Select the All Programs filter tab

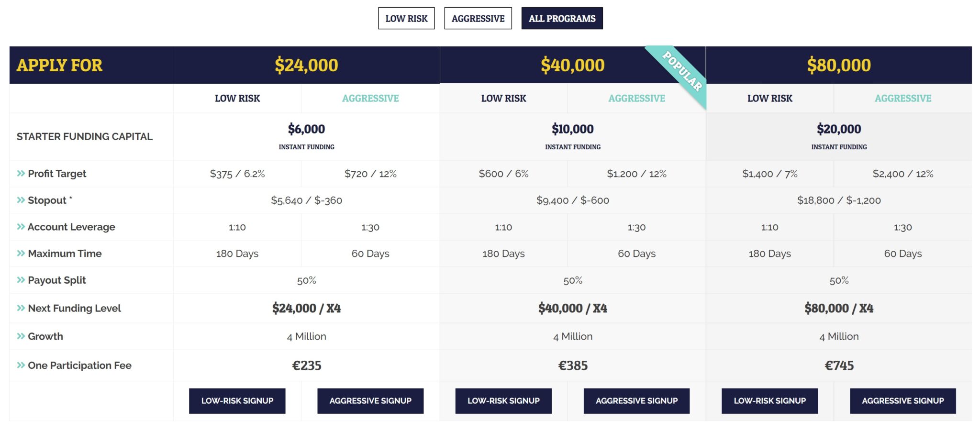(x=562, y=19)
